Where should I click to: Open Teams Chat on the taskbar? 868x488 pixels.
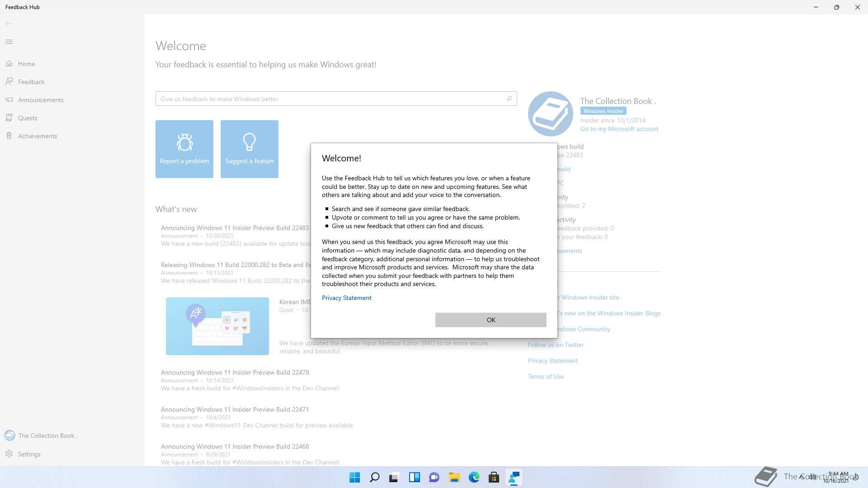(x=434, y=477)
